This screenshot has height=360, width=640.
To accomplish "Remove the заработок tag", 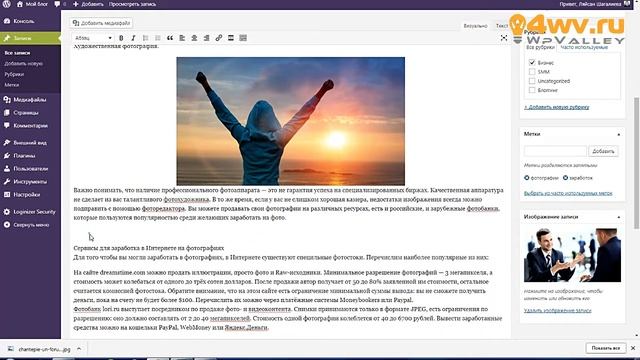I will [565, 178].
